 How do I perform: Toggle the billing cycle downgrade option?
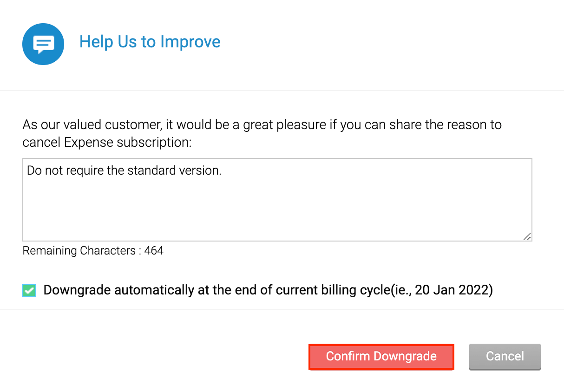click(x=29, y=289)
